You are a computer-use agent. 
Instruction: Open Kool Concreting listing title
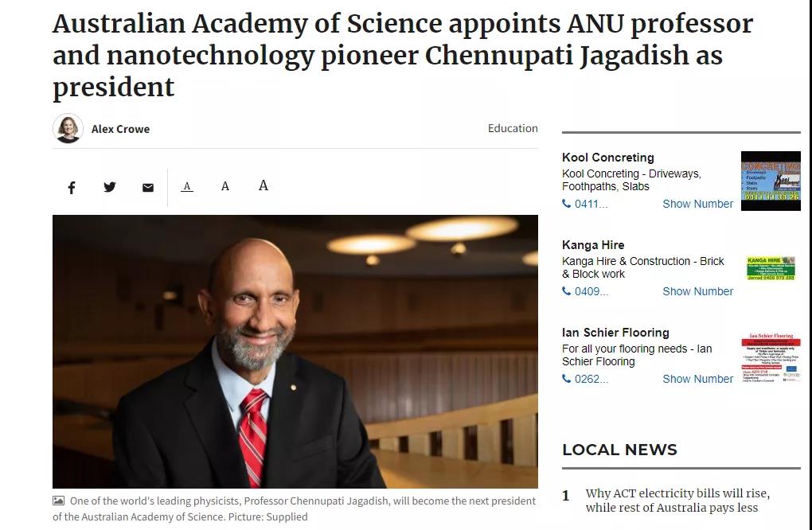click(x=608, y=158)
